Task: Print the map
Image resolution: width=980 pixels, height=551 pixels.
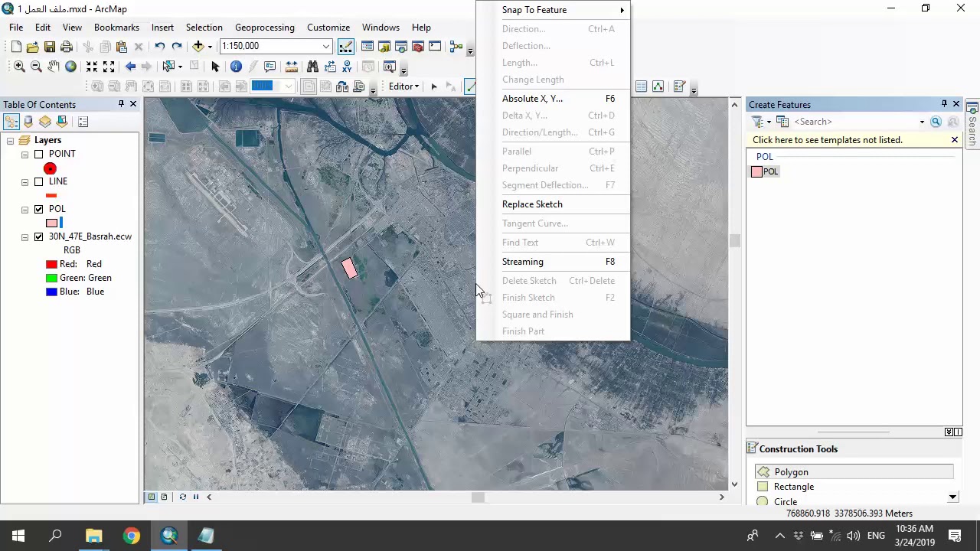Action: pos(67,46)
